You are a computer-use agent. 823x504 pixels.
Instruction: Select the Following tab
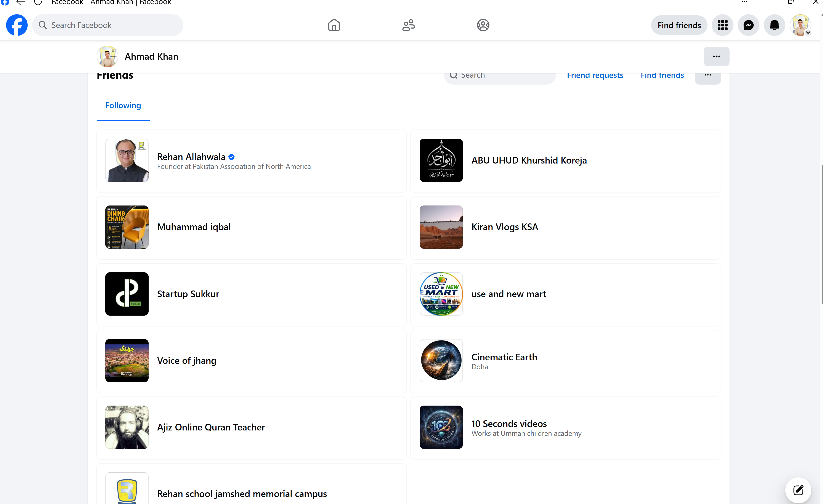click(123, 106)
